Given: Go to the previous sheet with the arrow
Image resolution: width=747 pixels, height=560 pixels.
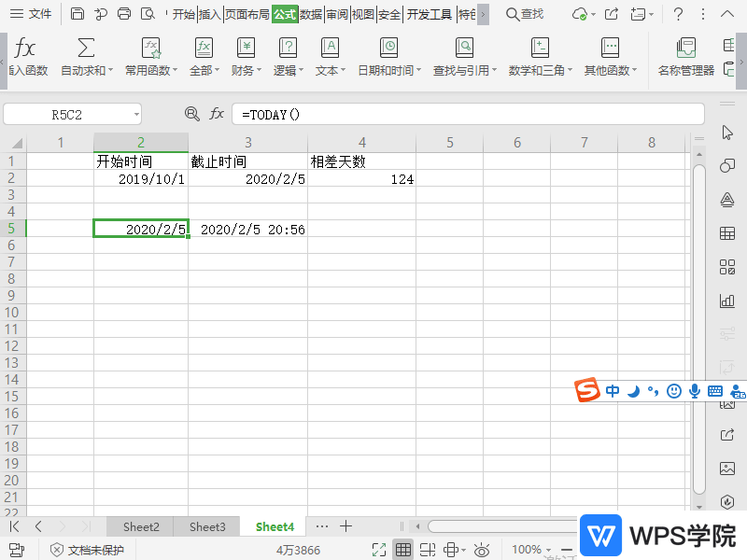Looking at the screenshot, I should click(38, 526).
